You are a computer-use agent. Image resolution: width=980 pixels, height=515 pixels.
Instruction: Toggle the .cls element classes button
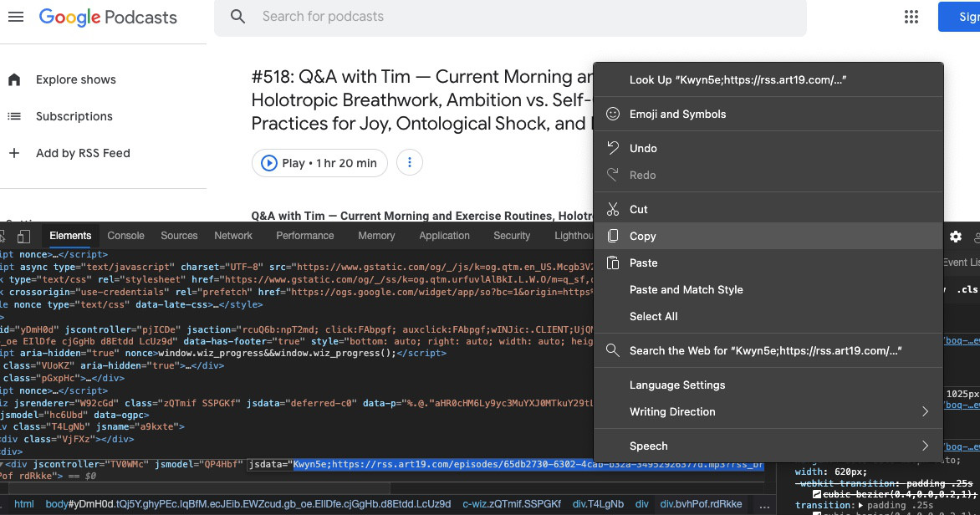tap(967, 289)
